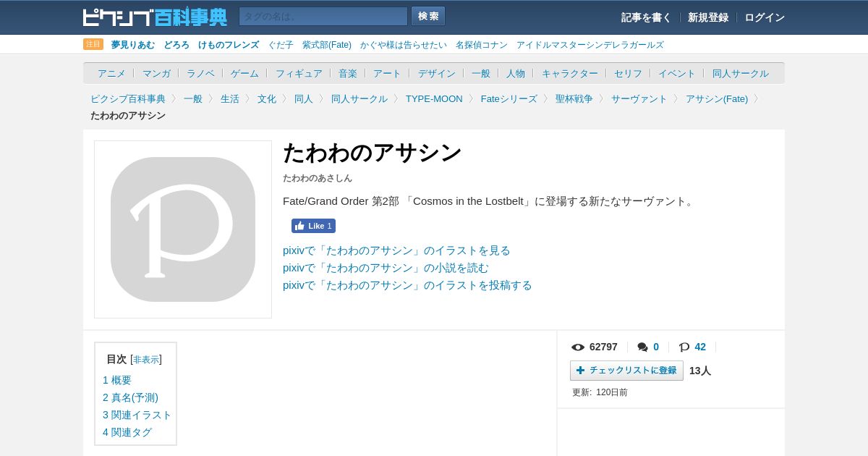The image size is (868, 456).
Task: Open the 同人 breadcrumb link
Action: point(304,98)
